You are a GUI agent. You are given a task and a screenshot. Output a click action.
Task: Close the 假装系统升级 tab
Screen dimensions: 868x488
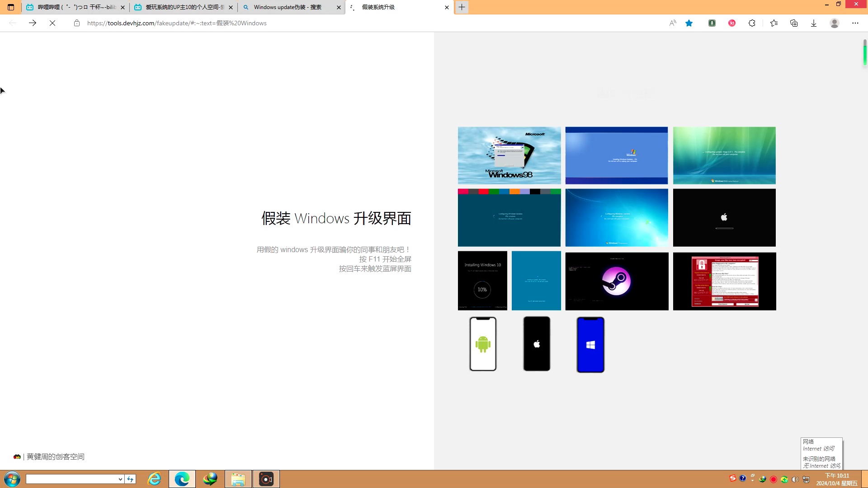[x=447, y=7]
